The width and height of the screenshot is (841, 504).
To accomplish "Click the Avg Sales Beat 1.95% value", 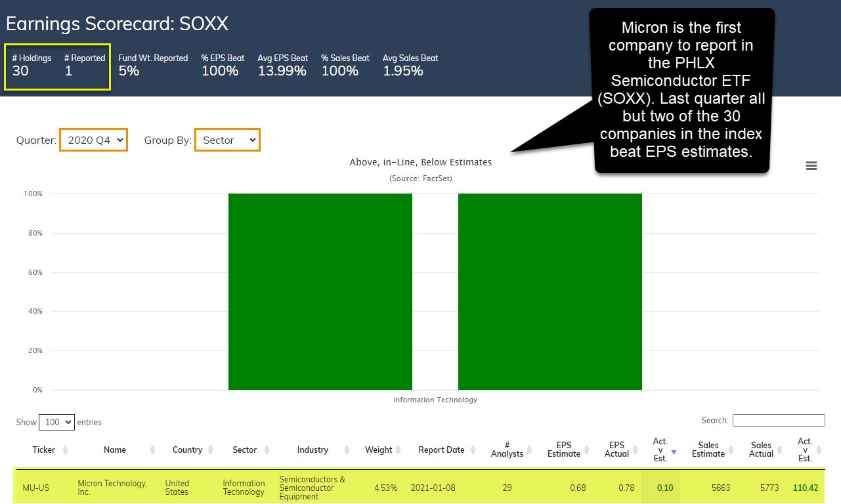I will click(403, 70).
